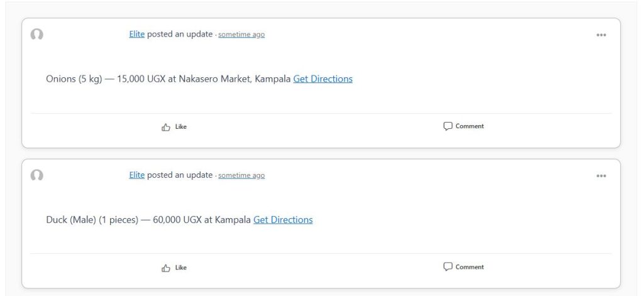644x296 pixels.
Task: Click the Onions (5 kg) post text
Action: point(169,79)
